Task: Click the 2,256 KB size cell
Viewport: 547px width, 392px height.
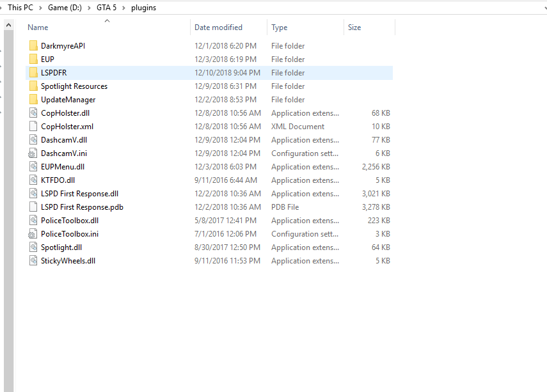Action: 376,167
